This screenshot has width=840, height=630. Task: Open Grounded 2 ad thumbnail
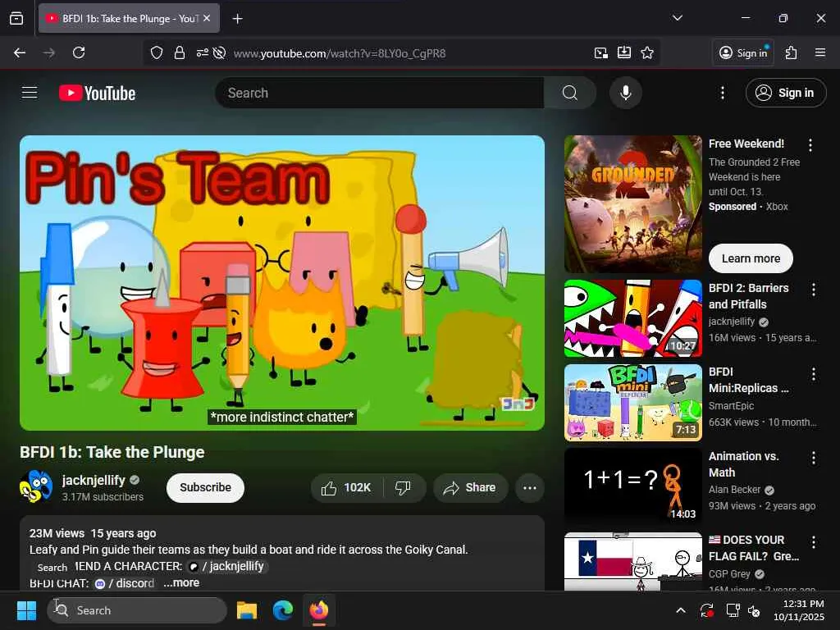[x=632, y=204]
